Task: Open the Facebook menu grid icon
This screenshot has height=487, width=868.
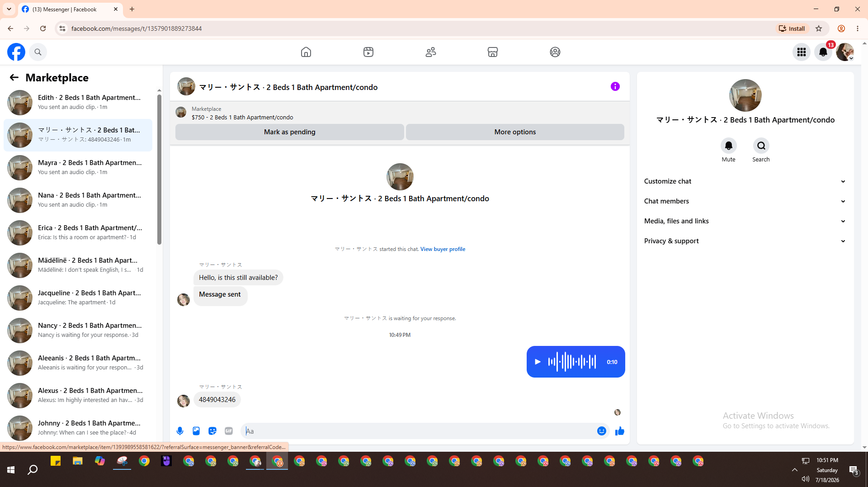Action: 802,52
